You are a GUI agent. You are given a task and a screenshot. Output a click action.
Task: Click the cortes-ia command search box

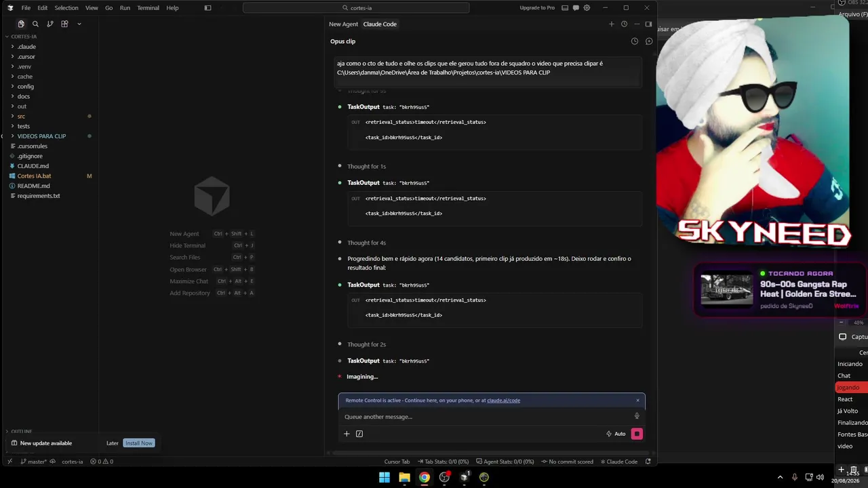[356, 8]
